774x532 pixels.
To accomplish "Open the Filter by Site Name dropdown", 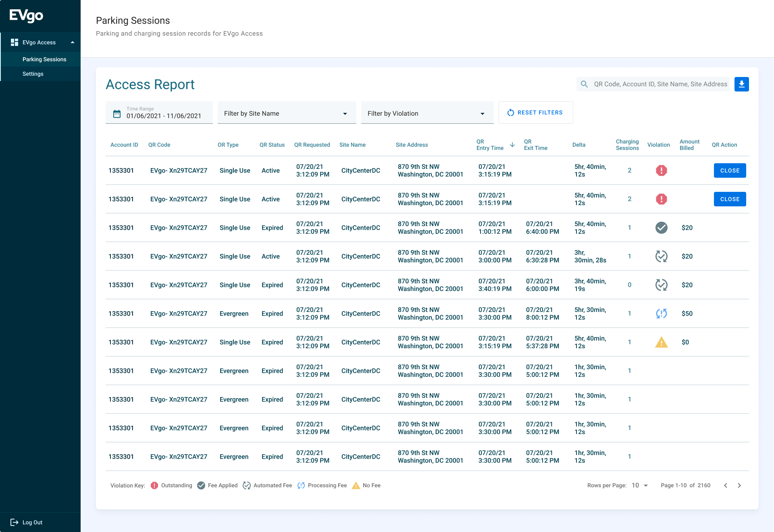I will click(x=287, y=113).
